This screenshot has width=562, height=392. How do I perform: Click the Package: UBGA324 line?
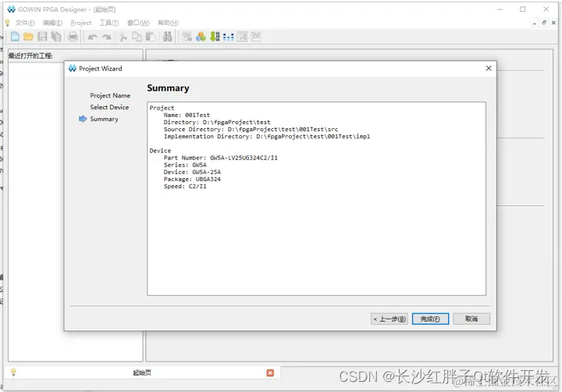tap(192, 180)
